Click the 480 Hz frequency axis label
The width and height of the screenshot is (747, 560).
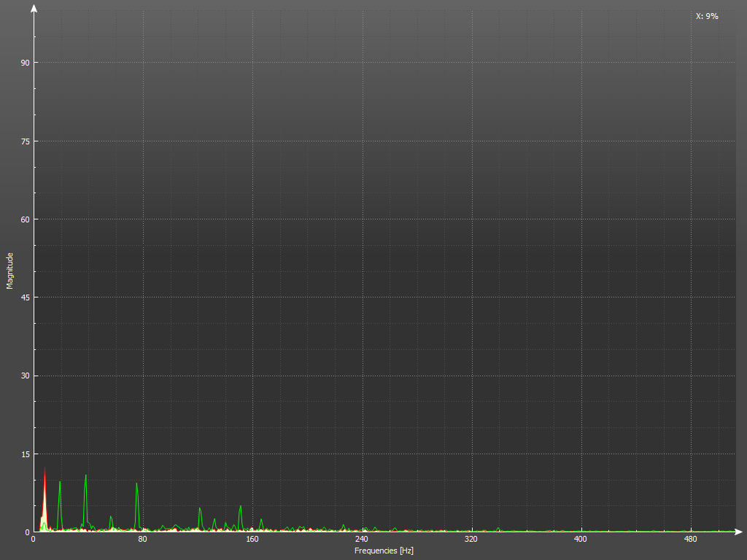tap(690, 539)
